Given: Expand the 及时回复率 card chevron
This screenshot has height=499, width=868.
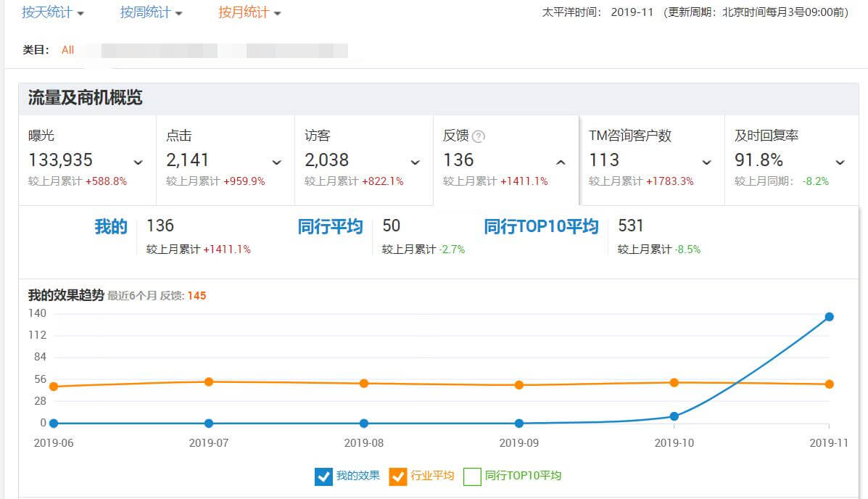Looking at the screenshot, I should (x=840, y=162).
